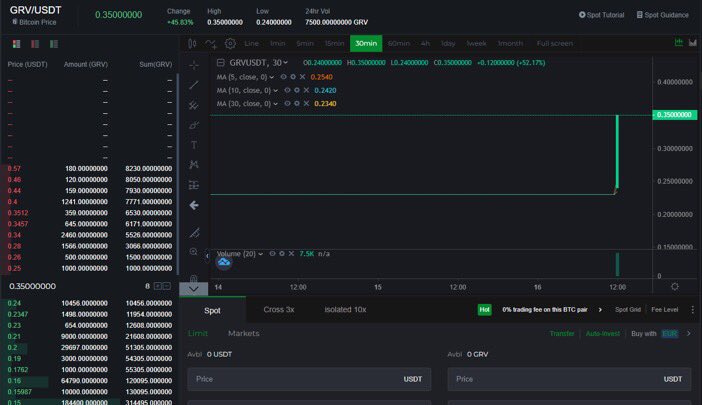The image size is (702, 405).
Task: Collapse the indicator legend box toggle
Action: click(220, 63)
